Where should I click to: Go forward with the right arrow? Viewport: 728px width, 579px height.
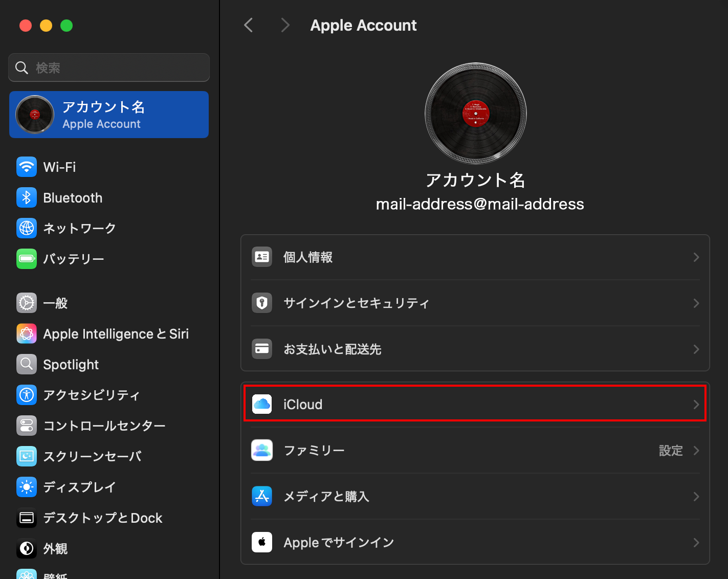[285, 25]
